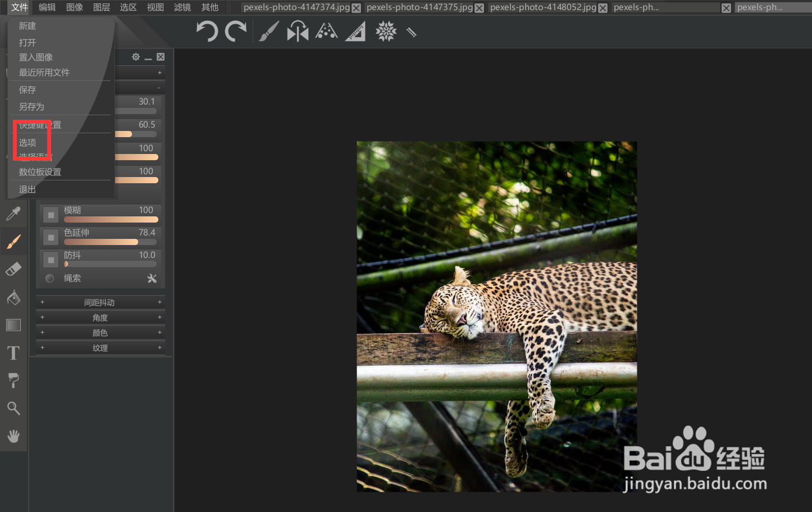Click the set-square ruler icon in the toolbar
Image resolution: width=812 pixels, height=512 pixels.
355,31
